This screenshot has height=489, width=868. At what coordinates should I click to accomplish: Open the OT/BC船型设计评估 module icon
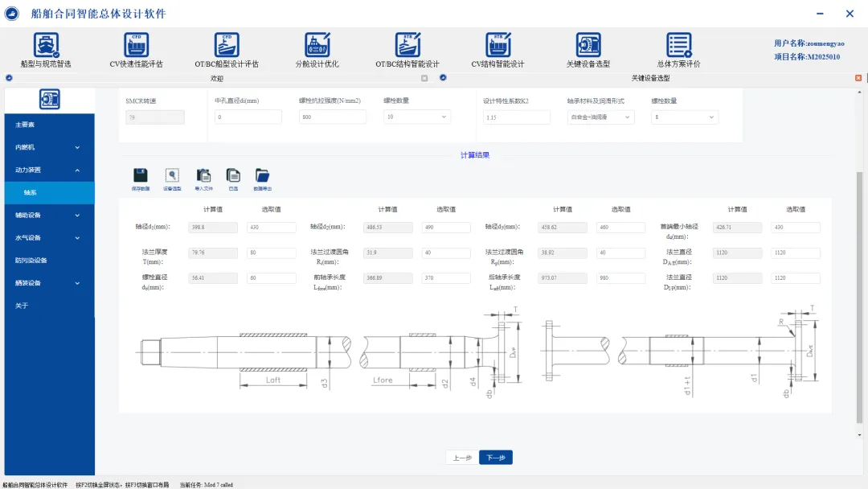(227, 44)
